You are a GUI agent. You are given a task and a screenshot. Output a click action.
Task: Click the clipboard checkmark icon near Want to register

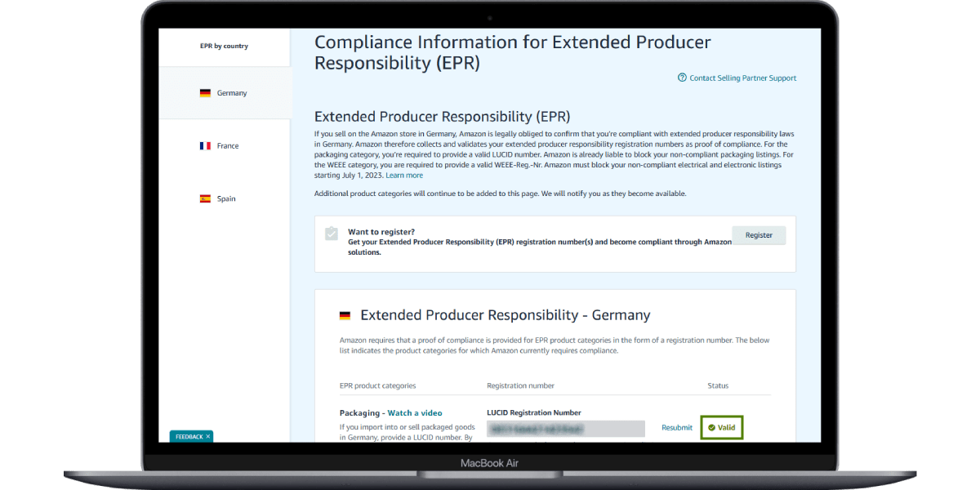point(331,234)
